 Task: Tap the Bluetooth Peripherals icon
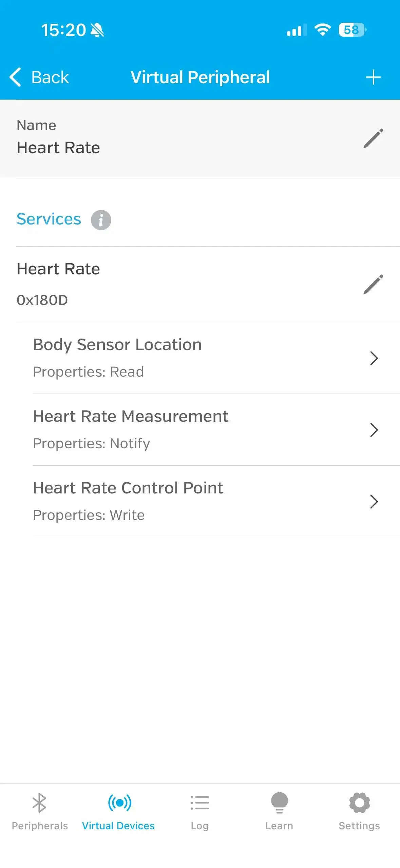(39, 803)
